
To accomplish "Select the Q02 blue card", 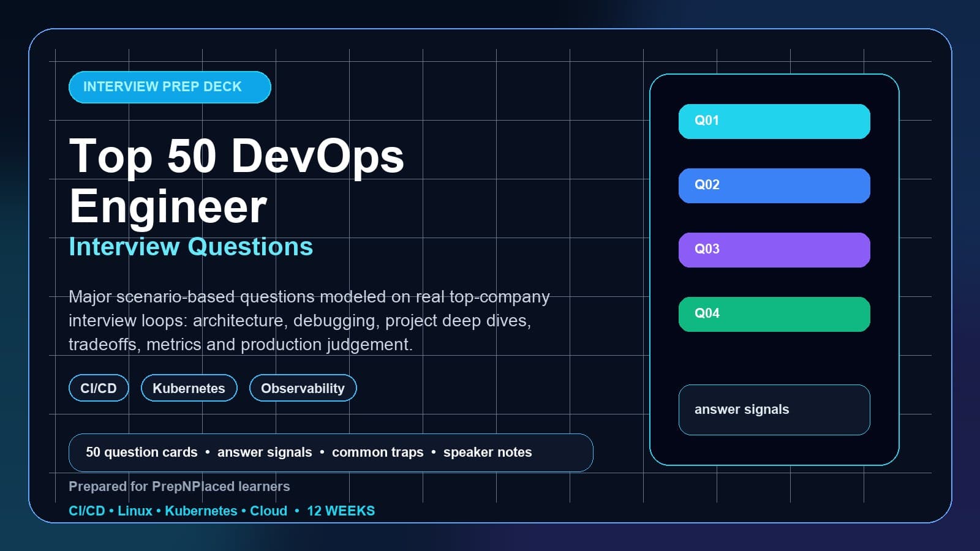I will (x=774, y=186).
